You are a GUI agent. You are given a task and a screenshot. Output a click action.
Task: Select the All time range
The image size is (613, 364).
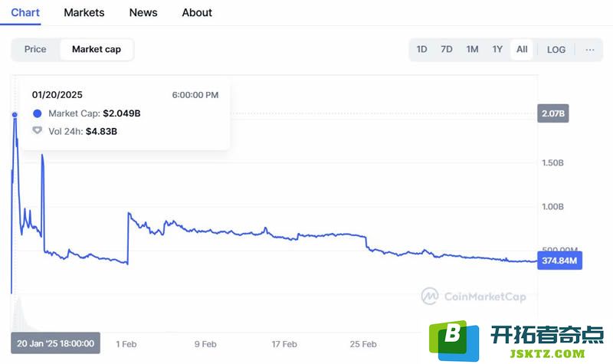522,49
